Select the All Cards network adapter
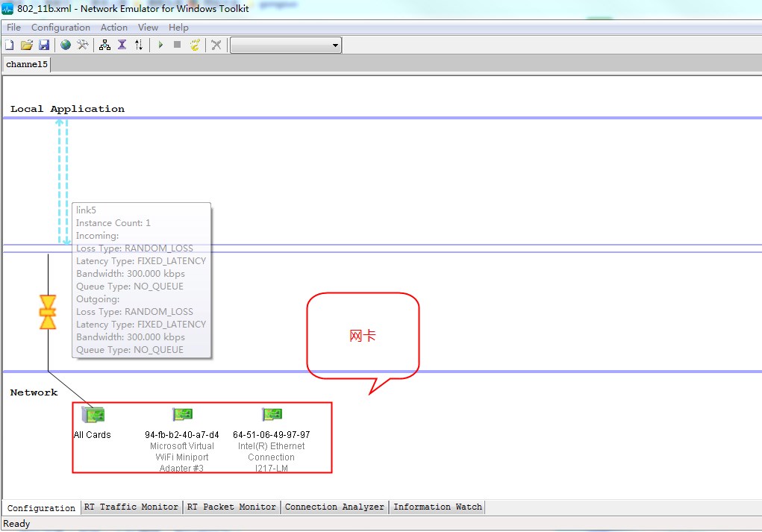This screenshot has width=762, height=532. (93, 415)
